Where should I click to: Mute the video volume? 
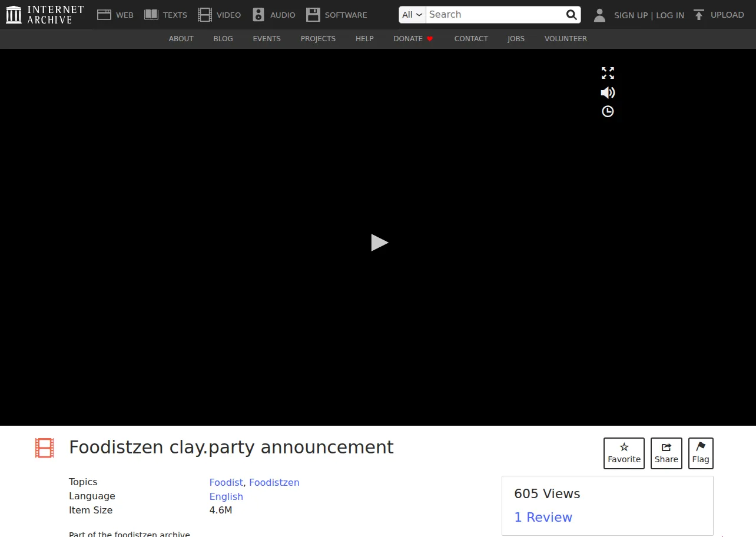click(608, 92)
